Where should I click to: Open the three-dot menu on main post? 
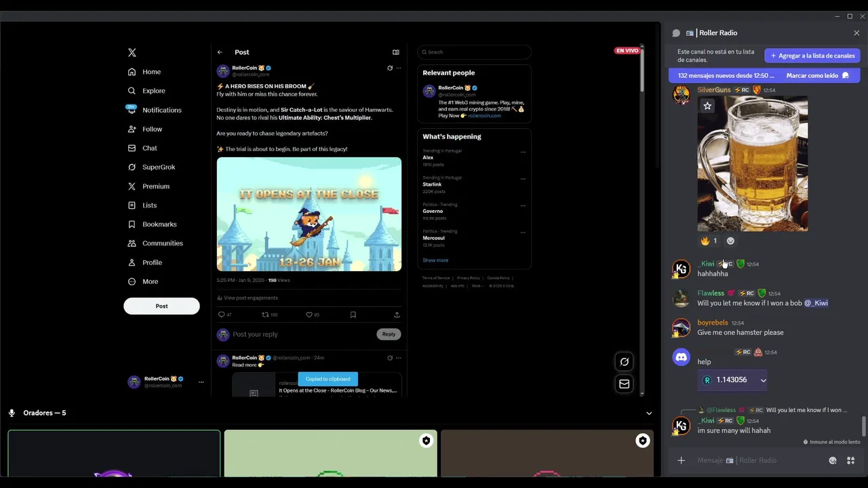coord(399,68)
